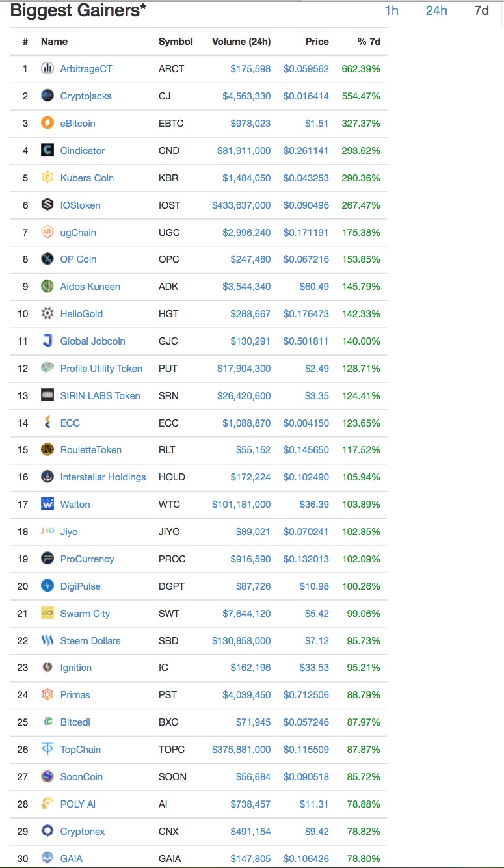Click the IOStoken hexagon icon
504x868 pixels.
[x=47, y=205]
